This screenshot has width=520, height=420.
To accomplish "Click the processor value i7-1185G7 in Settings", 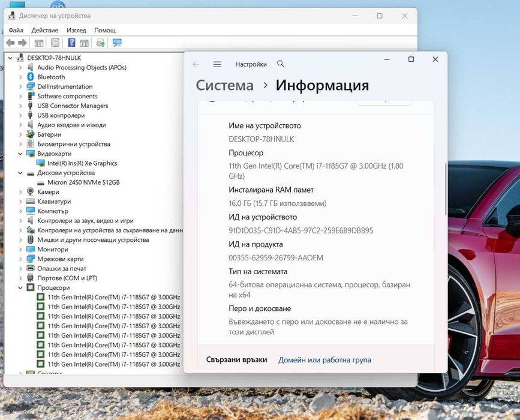I will [315, 171].
